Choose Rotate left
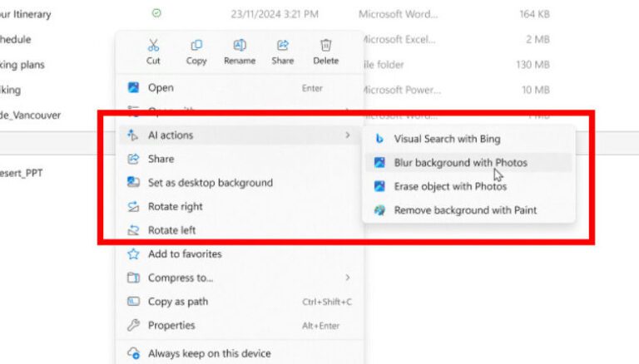Screen dimensions: 639x364 [x=240, y=230]
